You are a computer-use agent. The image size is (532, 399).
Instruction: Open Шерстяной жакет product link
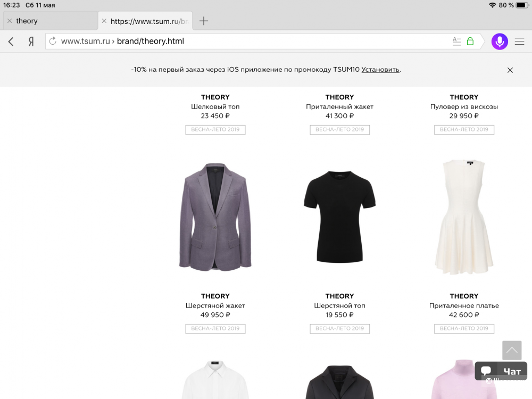[x=215, y=305]
